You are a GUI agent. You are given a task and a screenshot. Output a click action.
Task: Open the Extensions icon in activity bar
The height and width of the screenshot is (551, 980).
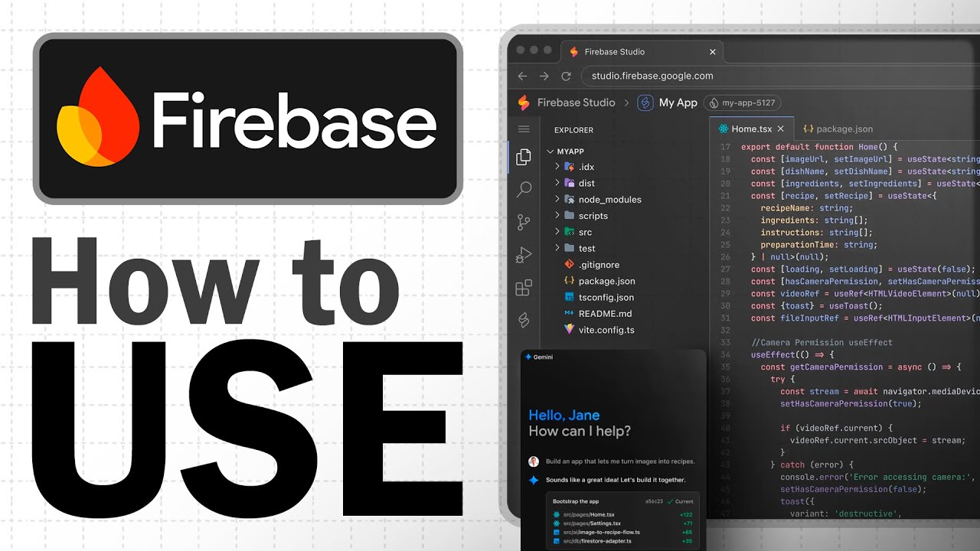pyautogui.click(x=524, y=288)
